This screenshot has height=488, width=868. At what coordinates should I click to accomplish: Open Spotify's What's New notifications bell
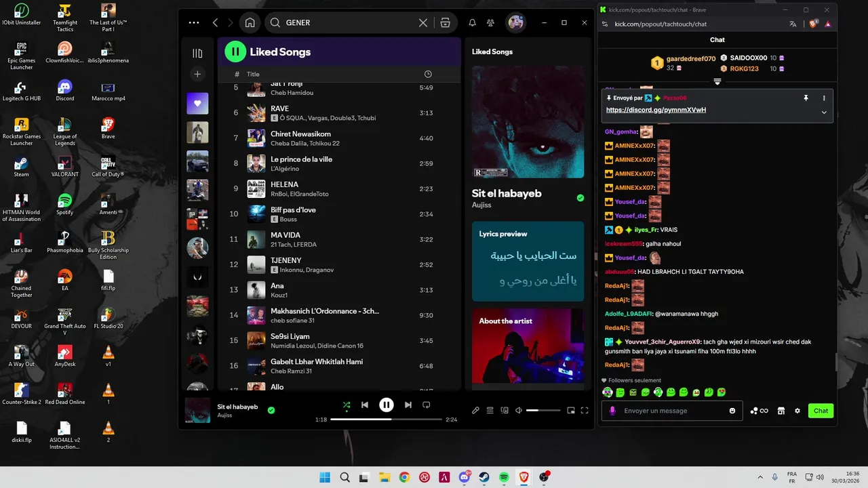point(473,22)
